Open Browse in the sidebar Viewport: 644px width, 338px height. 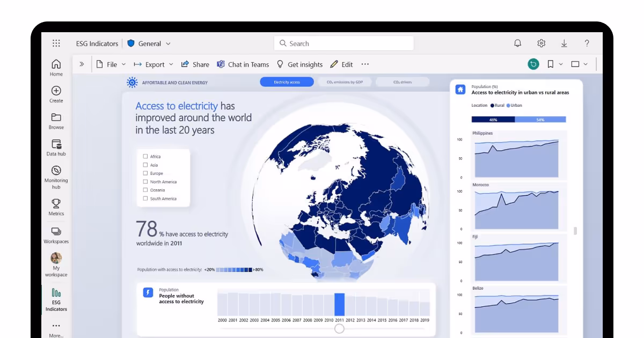pyautogui.click(x=56, y=121)
